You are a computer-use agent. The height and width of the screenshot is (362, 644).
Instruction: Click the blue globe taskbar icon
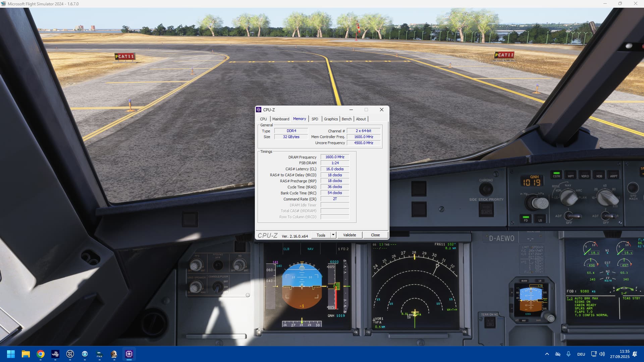pyautogui.click(x=85, y=354)
